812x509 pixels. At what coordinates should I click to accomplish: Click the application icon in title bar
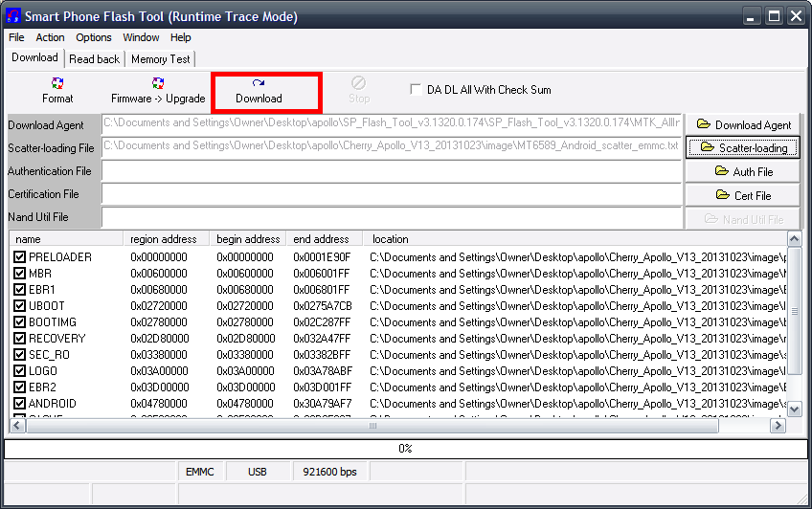click(x=12, y=16)
